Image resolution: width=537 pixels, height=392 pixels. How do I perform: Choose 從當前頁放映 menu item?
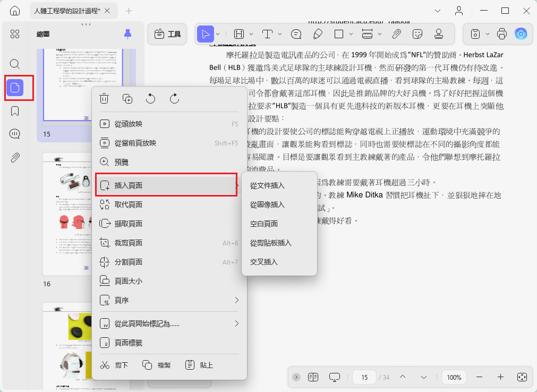point(169,143)
